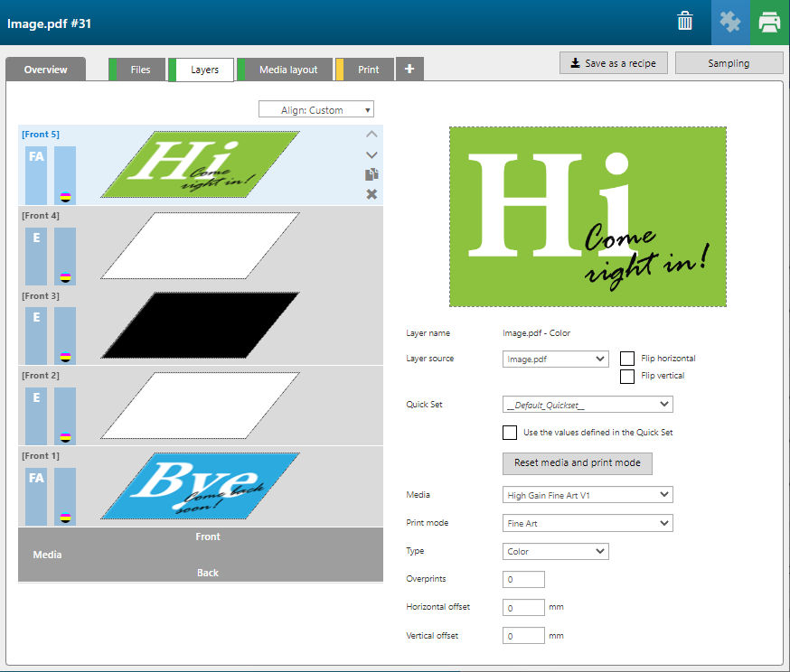This screenshot has height=672, width=790.
Task: Click the trash can delete icon
Action: [685, 22]
